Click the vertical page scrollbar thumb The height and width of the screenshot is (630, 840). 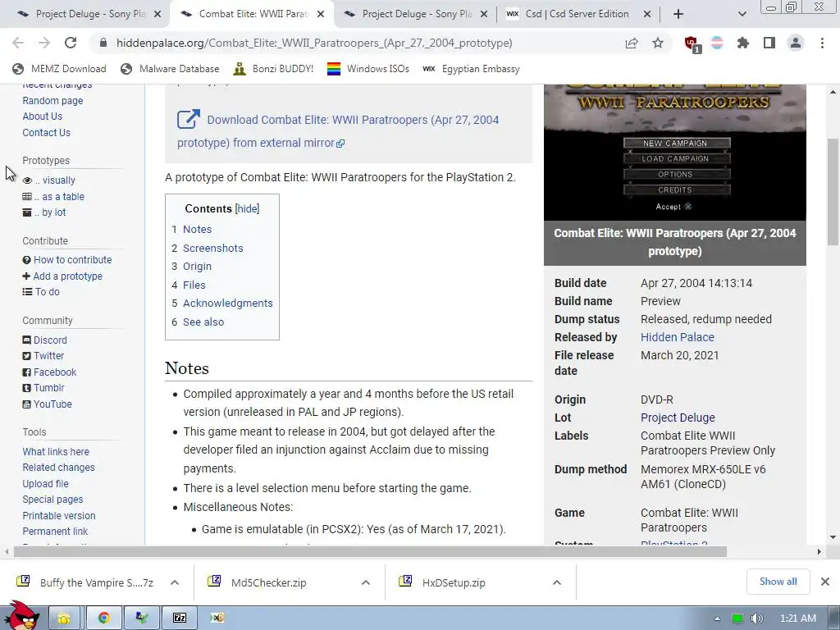(833, 192)
